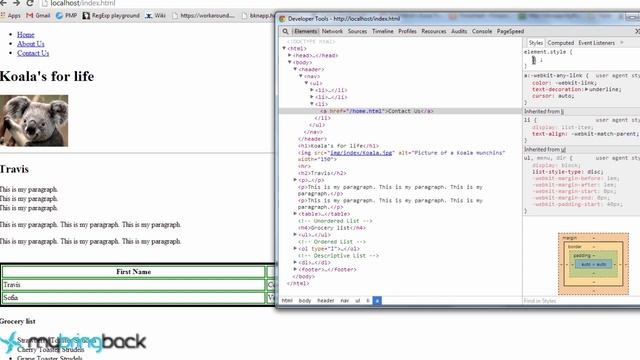The image size is (640, 360).
Task: Select header in the breadcrumb bar
Action: pyautogui.click(x=326, y=301)
